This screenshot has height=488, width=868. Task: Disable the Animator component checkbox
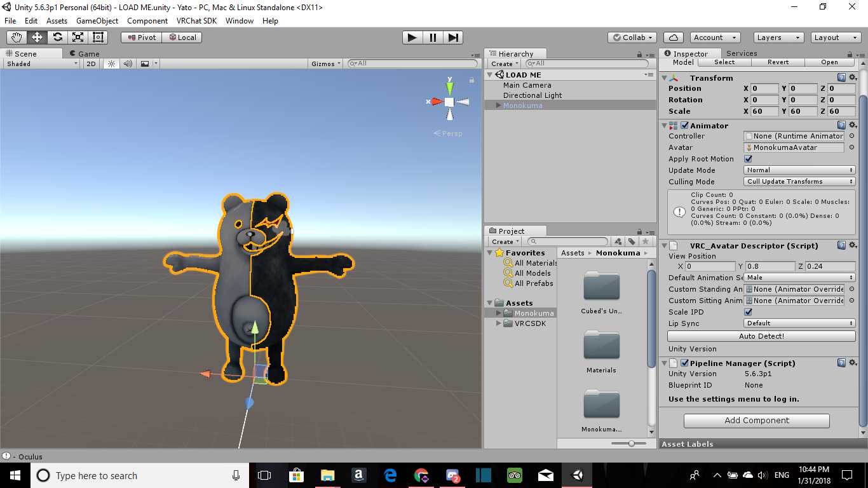[684, 126]
